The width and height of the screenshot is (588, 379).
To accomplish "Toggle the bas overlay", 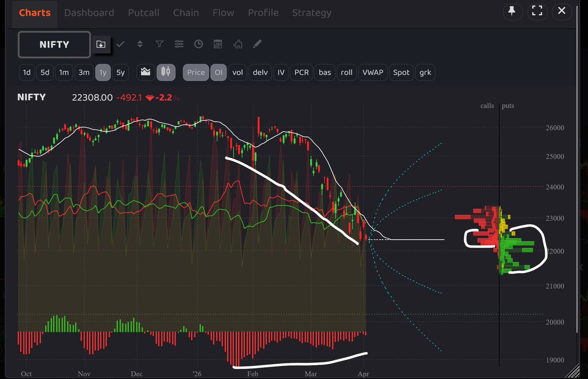I will coord(325,73).
